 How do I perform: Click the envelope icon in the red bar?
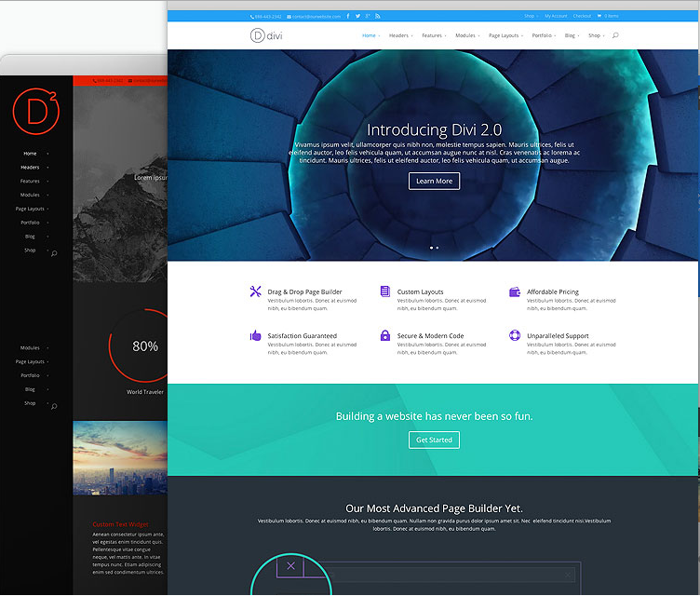pos(130,81)
